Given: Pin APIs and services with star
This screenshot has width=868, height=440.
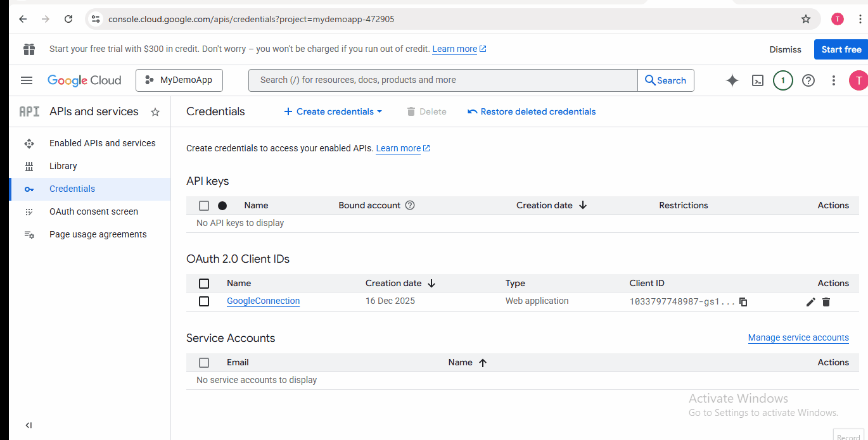Looking at the screenshot, I should point(155,112).
